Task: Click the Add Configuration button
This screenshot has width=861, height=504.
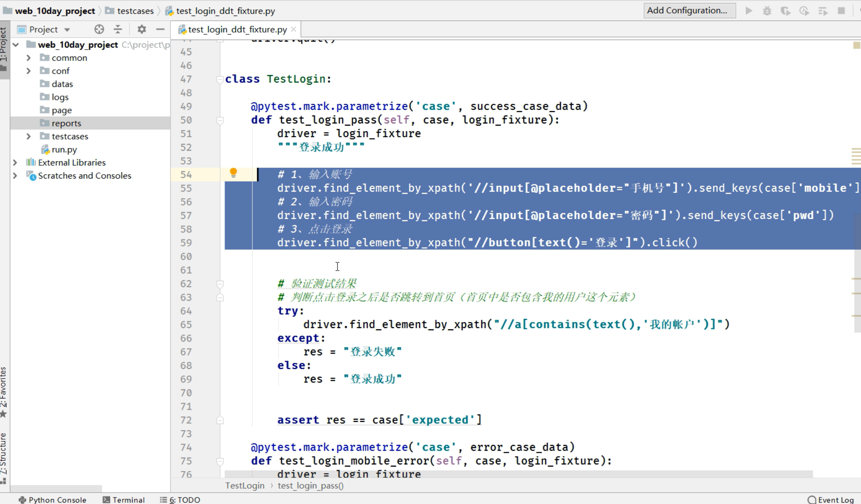Action: click(689, 10)
